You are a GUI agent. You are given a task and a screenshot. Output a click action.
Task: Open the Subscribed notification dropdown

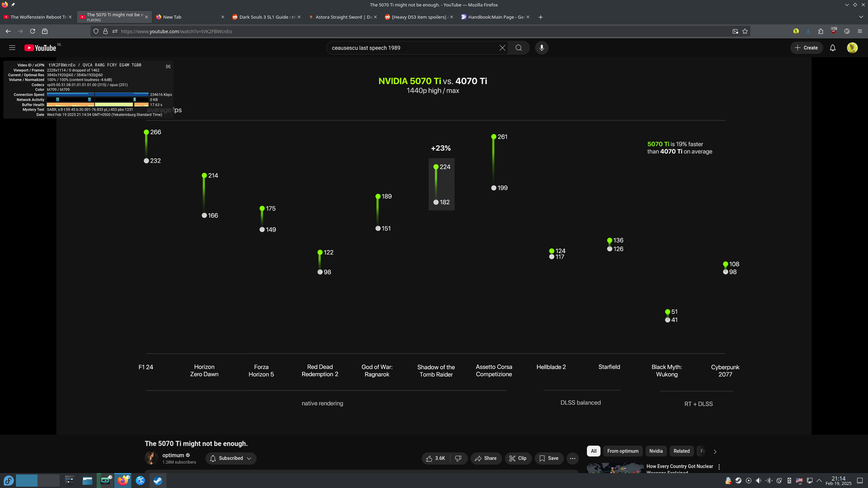pyautogui.click(x=231, y=458)
